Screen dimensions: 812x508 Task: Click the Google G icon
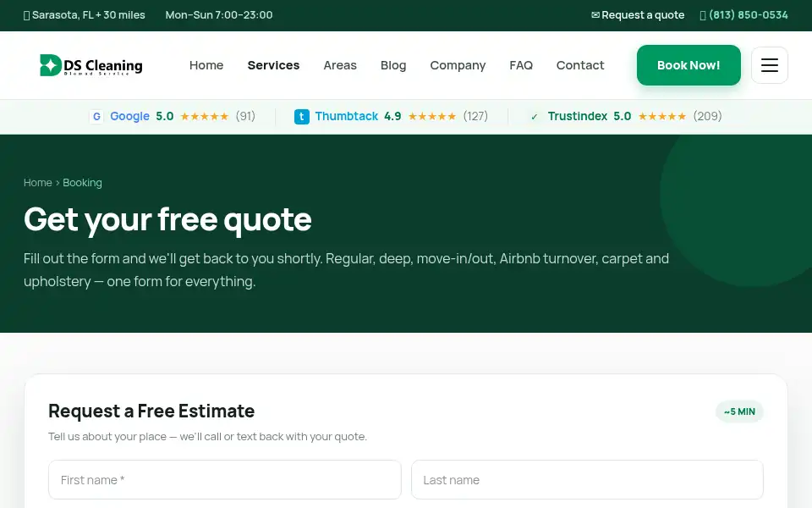(96, 117)
